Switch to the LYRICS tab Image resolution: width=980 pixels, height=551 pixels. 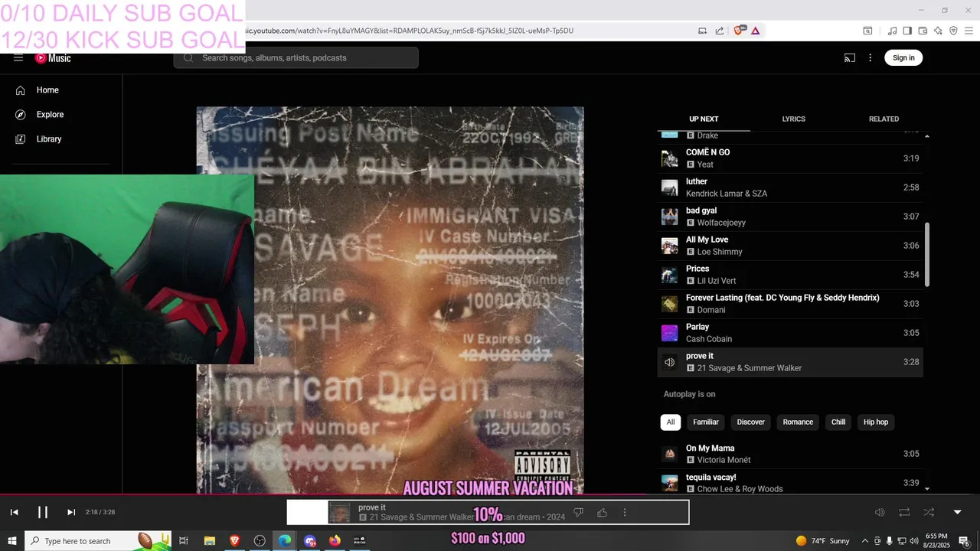pos(793,119)
